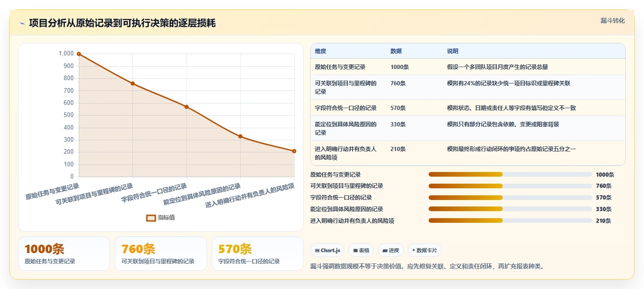Click the chart data point for 210

294,151
